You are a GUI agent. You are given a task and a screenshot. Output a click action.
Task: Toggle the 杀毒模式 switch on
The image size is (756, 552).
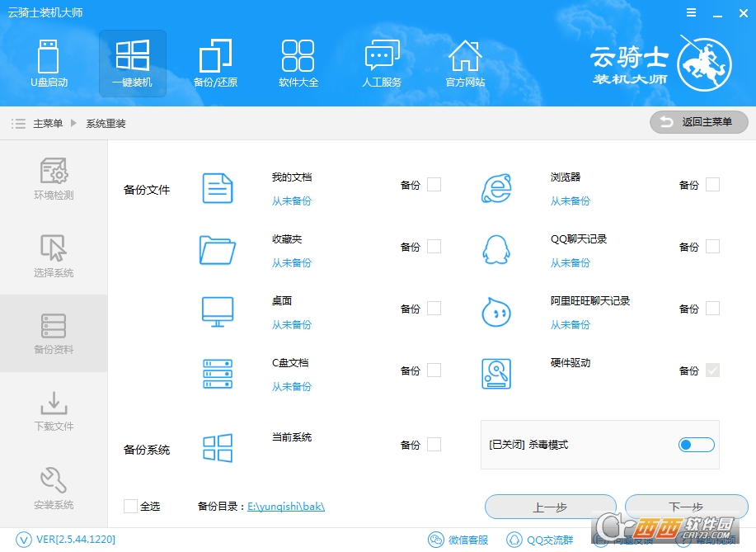tap(695, 445)
